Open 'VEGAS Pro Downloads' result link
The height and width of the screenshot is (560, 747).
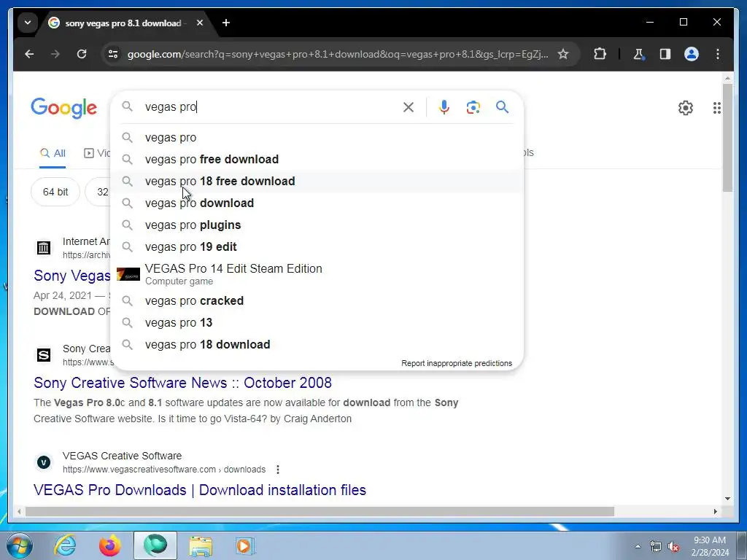(x=200, y=490)
